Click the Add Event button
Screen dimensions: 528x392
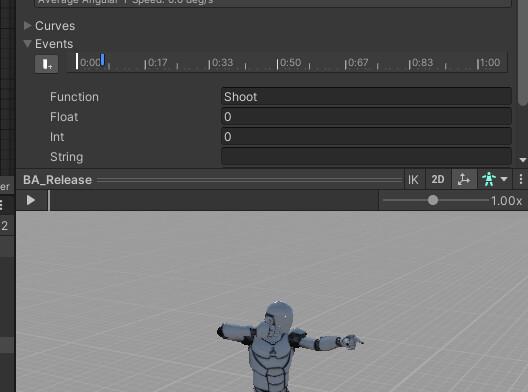click(47, 64)
